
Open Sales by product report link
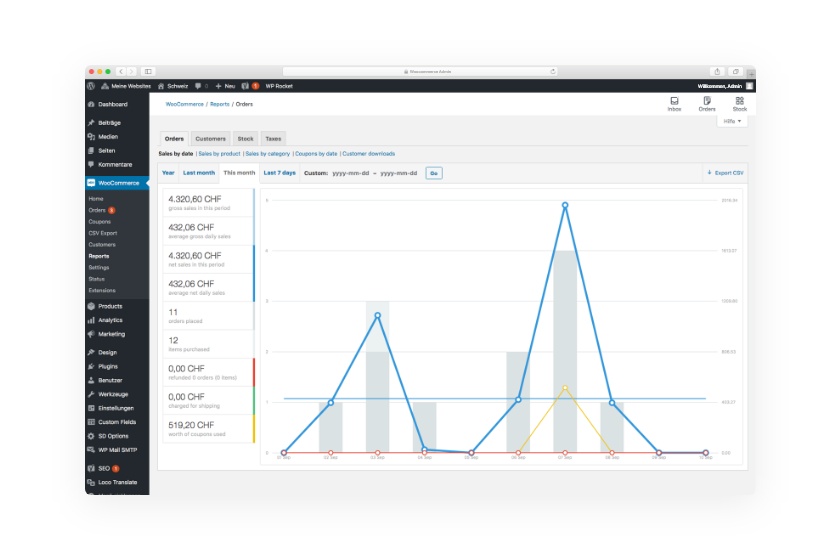point(219,154)
